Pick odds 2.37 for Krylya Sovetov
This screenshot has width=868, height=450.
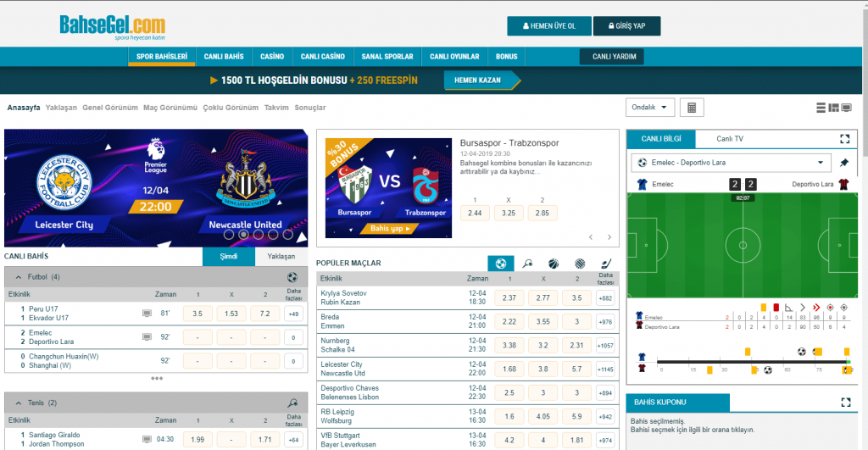[509, 298]
